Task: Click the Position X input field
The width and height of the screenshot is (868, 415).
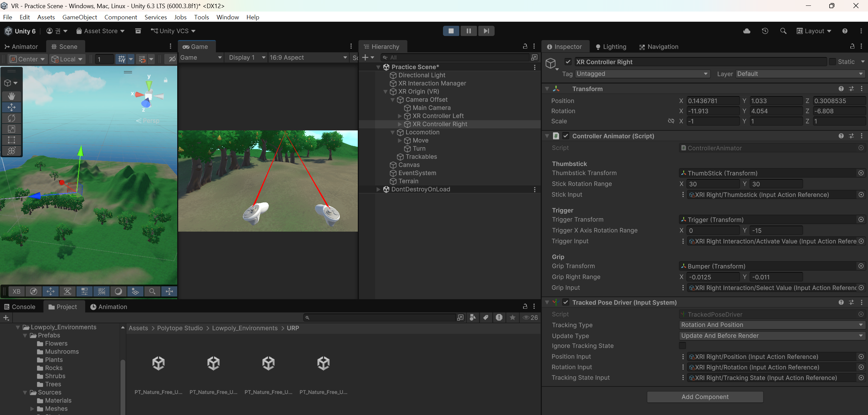Action: point(712,101)
